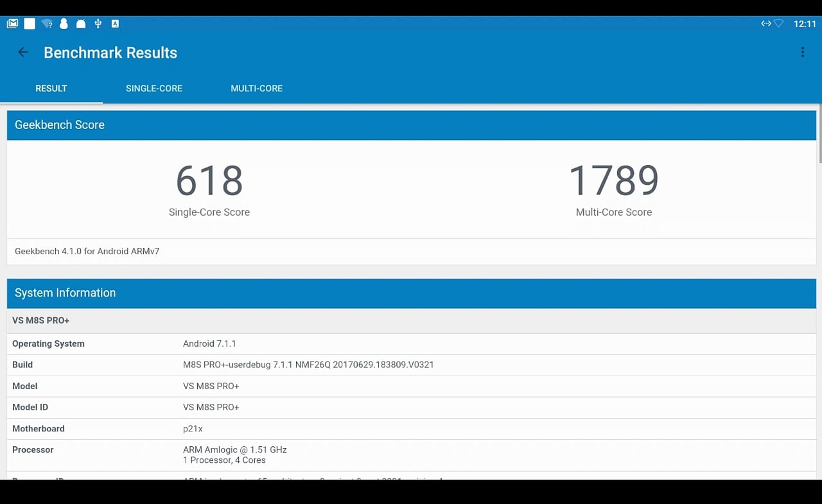This screenshot has height=504, width=822.
Task: Click the vertical scrollbar on the right
Action: [820, 135]
